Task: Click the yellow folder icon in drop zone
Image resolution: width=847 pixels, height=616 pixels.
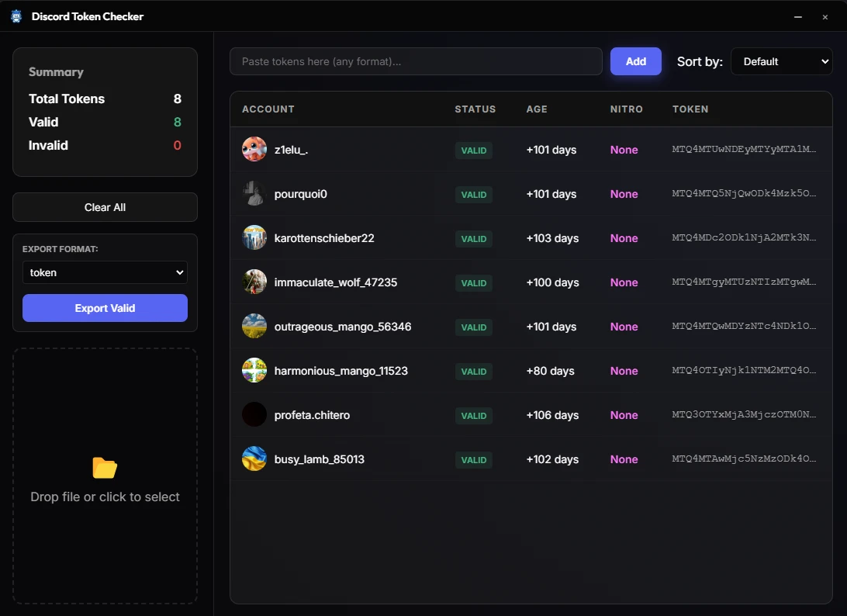Action: click(104, 468)
